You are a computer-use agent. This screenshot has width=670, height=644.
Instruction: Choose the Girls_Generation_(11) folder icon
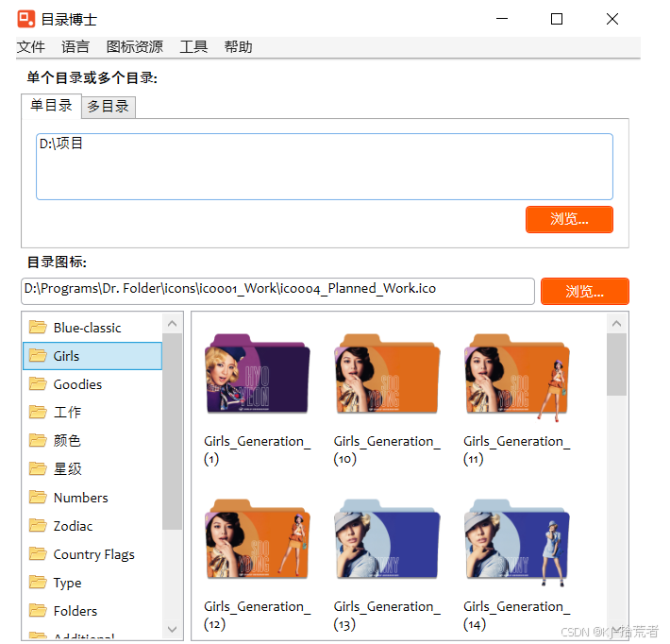517,377
